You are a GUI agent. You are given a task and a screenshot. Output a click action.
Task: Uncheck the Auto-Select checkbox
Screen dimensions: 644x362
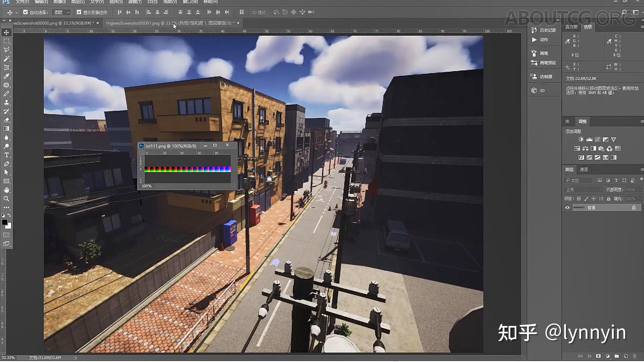(x=26, y=12)
